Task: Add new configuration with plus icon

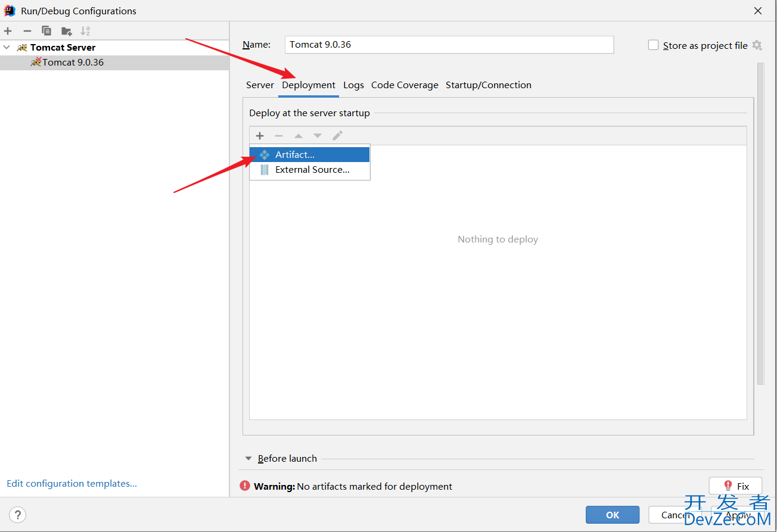Action: [8, 31]
